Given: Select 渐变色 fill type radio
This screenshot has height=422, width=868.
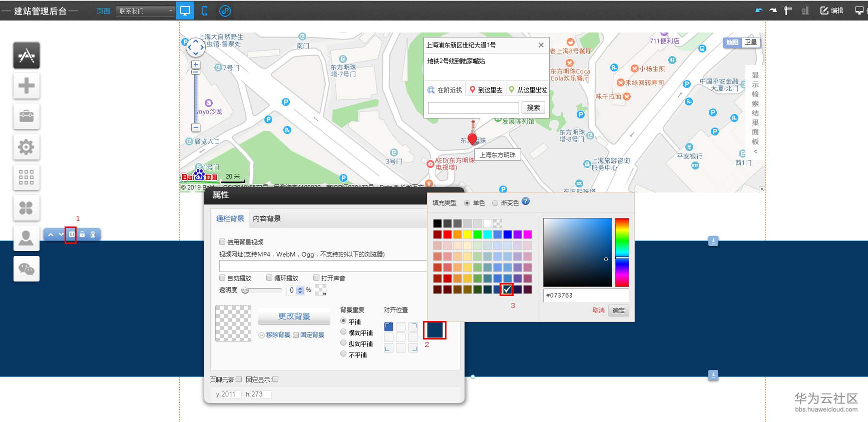Looking at the screenshot, I should (495, 203).
